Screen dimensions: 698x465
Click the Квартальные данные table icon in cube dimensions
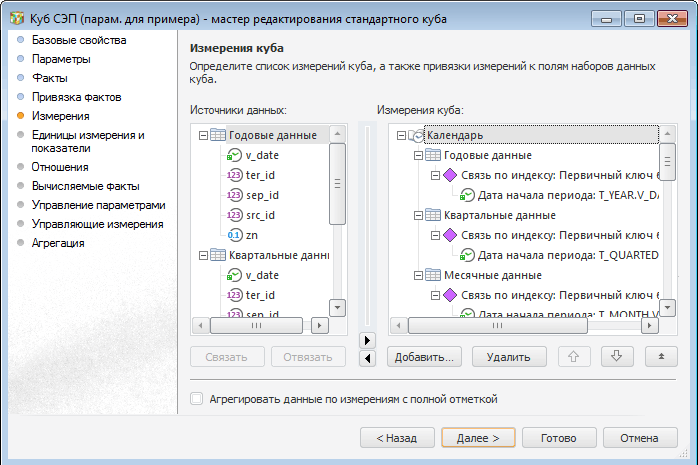coord(433,215)
